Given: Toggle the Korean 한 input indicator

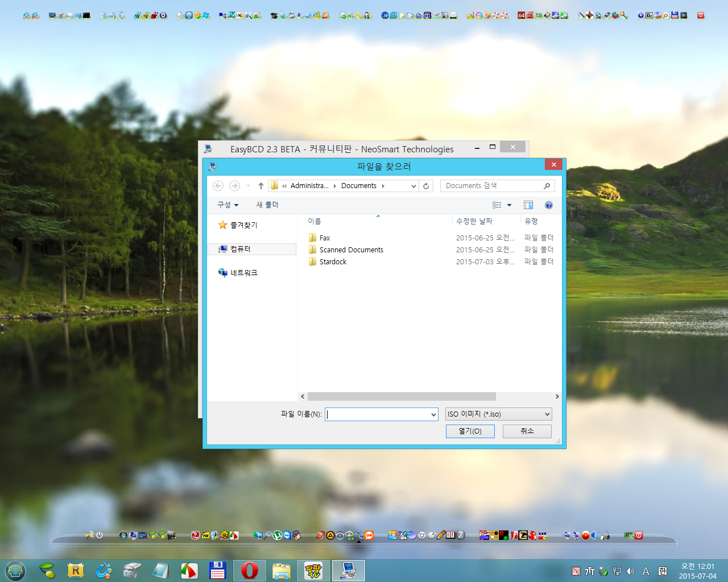Looking at the screenshot, I should pyautogui.click(x=663, y=571).
